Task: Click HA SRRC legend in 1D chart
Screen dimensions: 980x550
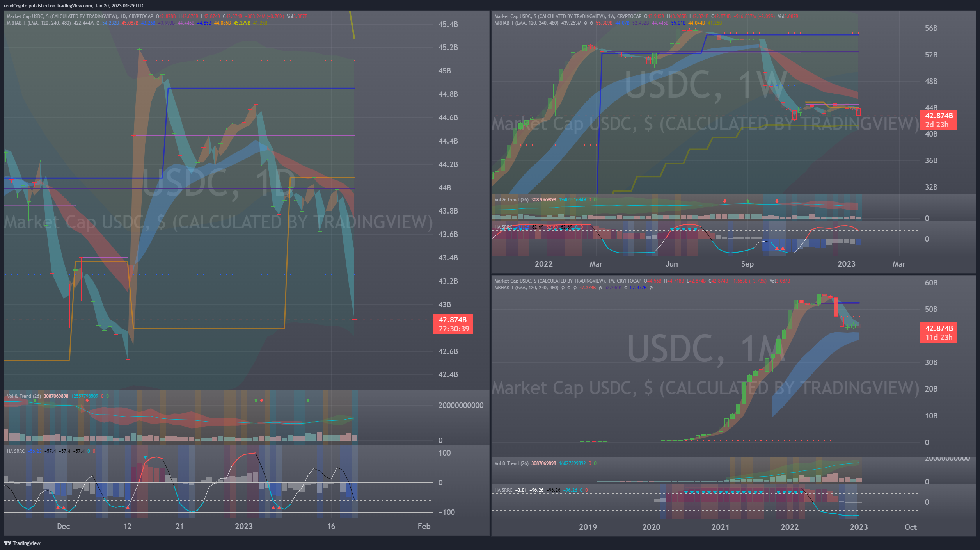Action: (x=16, y=451)
